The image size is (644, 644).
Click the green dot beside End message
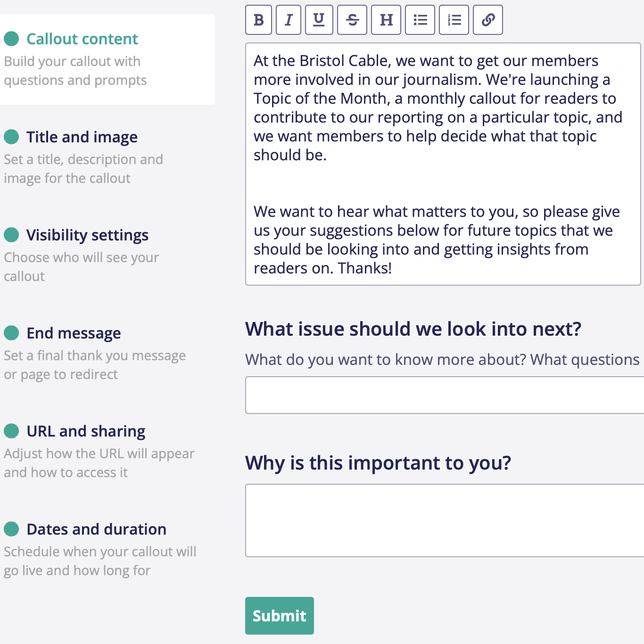[x=11, y=333]
